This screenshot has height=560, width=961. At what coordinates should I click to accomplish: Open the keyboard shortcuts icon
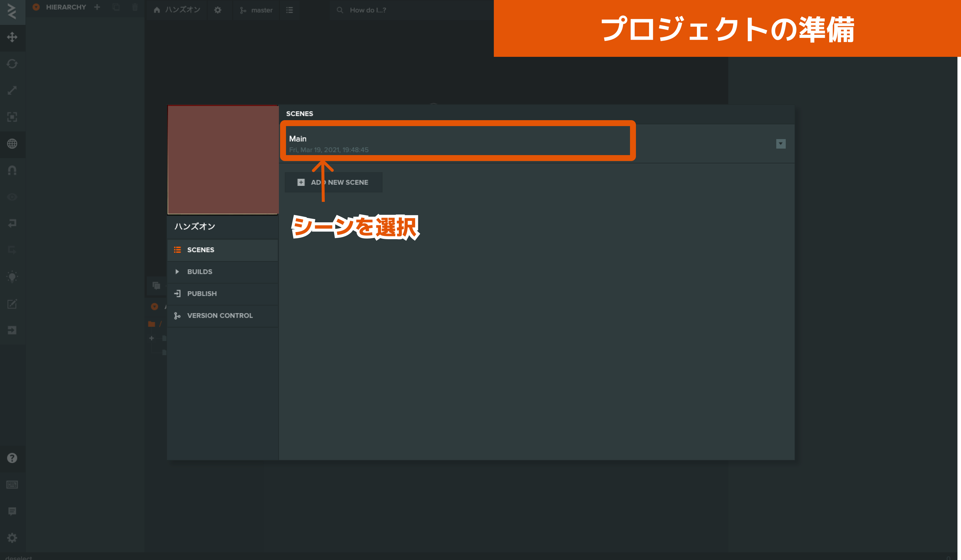pyautogui.click(x=12, y=485)
